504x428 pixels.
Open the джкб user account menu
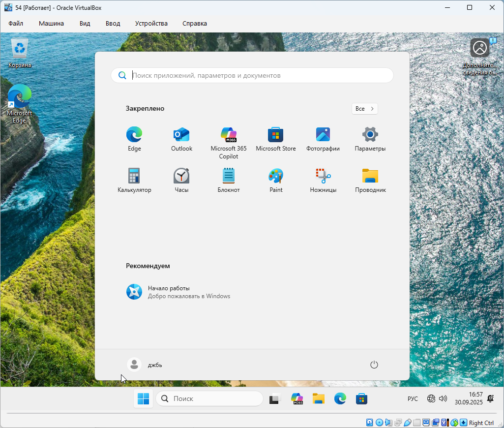[x=145, y=365]
